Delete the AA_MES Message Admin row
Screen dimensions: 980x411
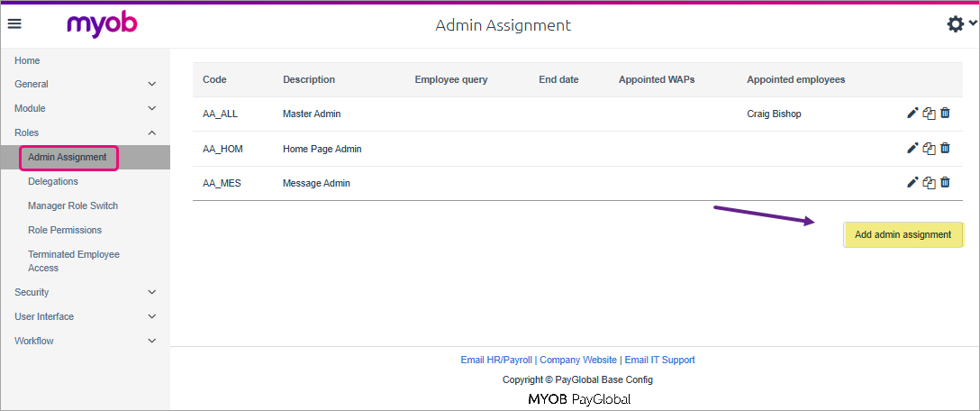coord(945,183)
